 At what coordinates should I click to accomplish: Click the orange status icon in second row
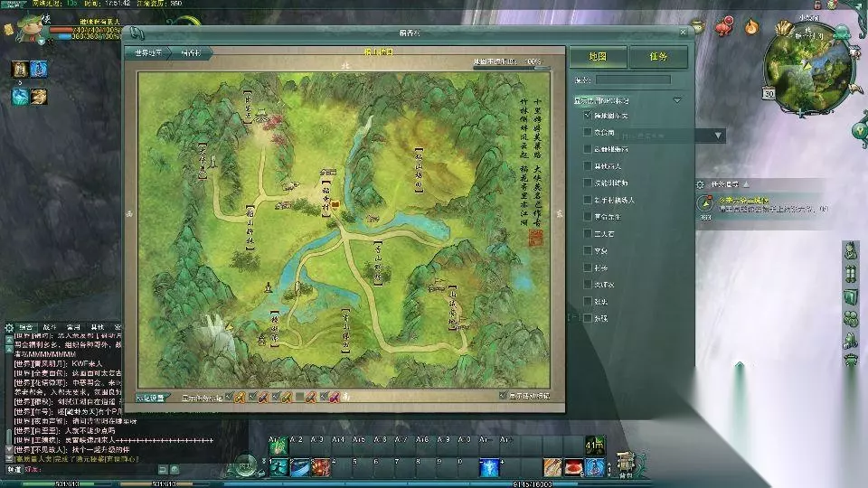tap(39, 97)
